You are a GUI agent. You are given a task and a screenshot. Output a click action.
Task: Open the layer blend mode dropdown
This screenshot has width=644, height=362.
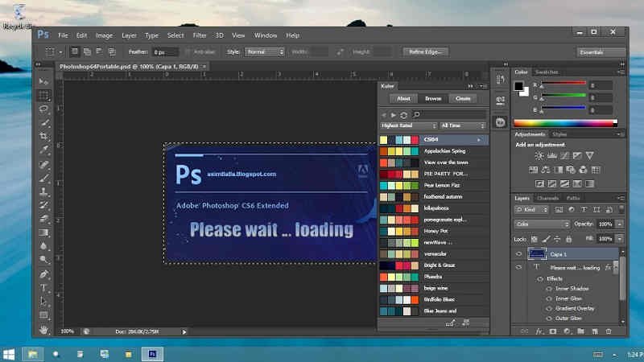(542, 224)
